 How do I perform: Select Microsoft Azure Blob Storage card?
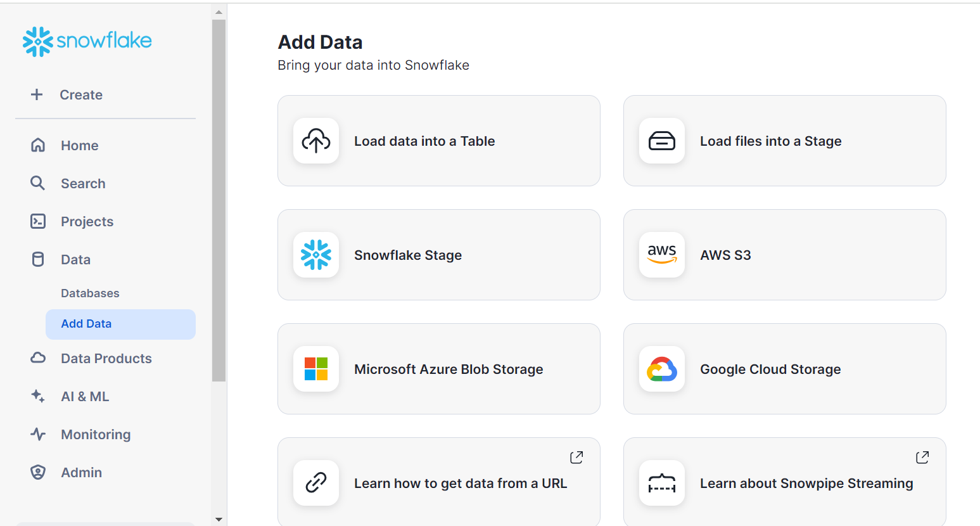point(439,369)
